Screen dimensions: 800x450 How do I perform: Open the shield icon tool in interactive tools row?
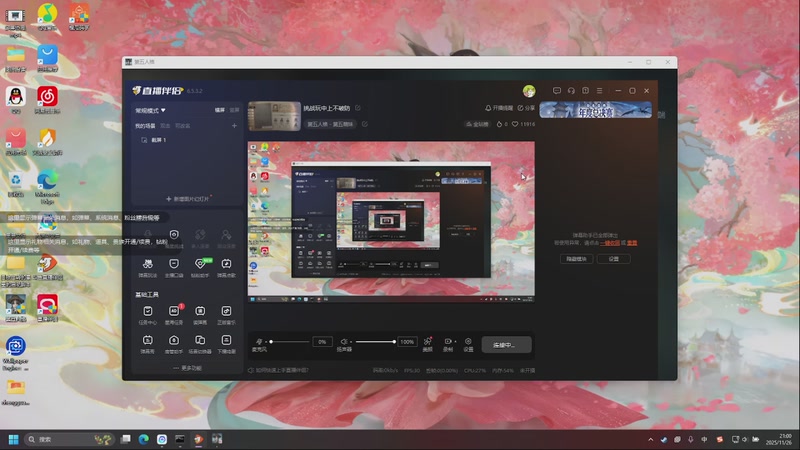pyautogui.click(x=174, y=237)
